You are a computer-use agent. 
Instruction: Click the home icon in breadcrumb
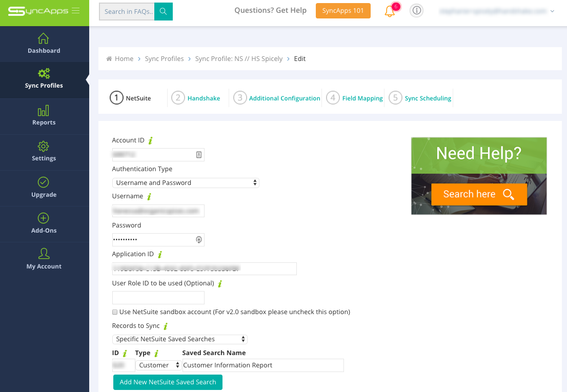[109, 58]
